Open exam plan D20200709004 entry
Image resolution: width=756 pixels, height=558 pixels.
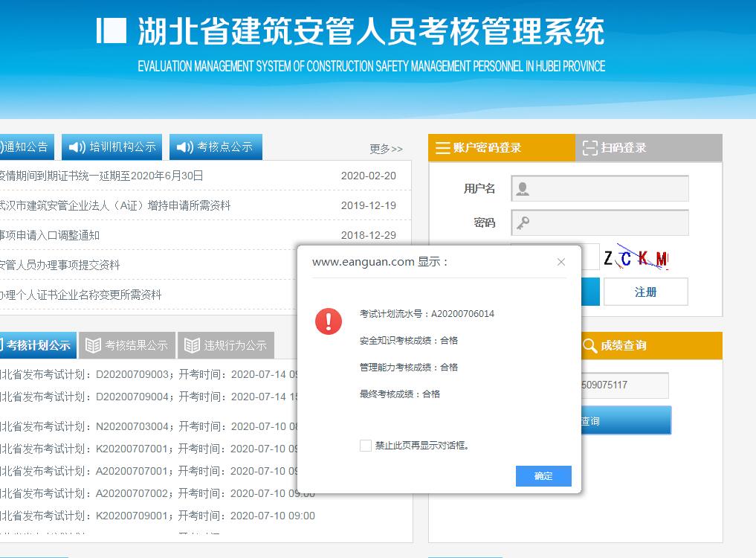[149, 397]
